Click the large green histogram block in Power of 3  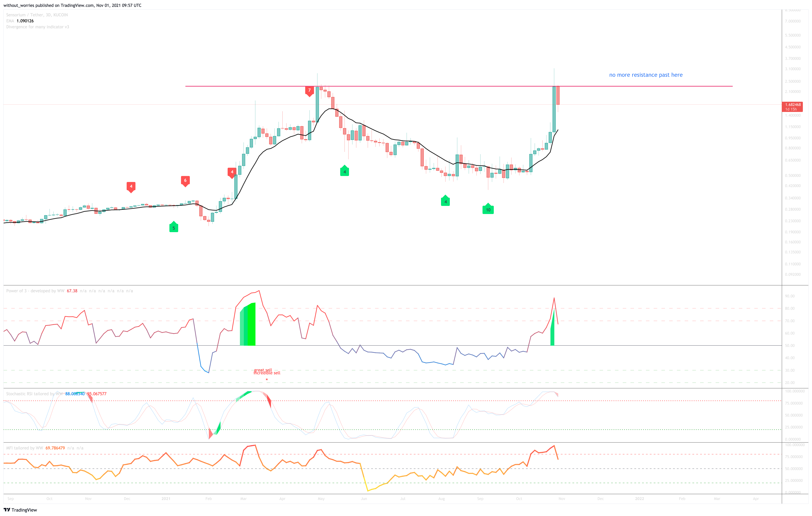[248, 325]
